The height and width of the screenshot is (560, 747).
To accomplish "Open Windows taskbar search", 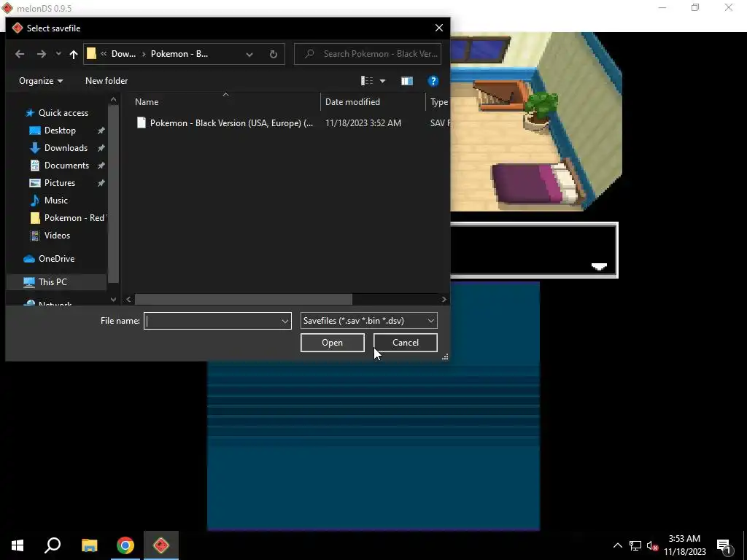I will pos(53,545).
